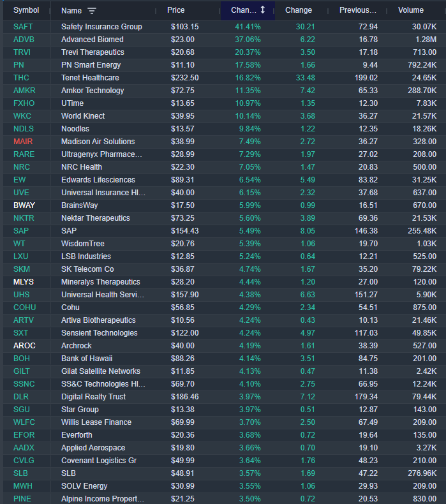This screenshot has width=446, height=504.
Task: Sort by the Change column header
Action: point(299,10)
